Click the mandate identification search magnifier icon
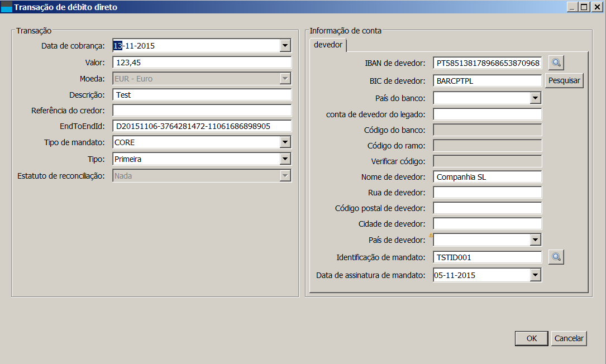The height and width of the screenshot is (364, 606). [x=556, y=257]
